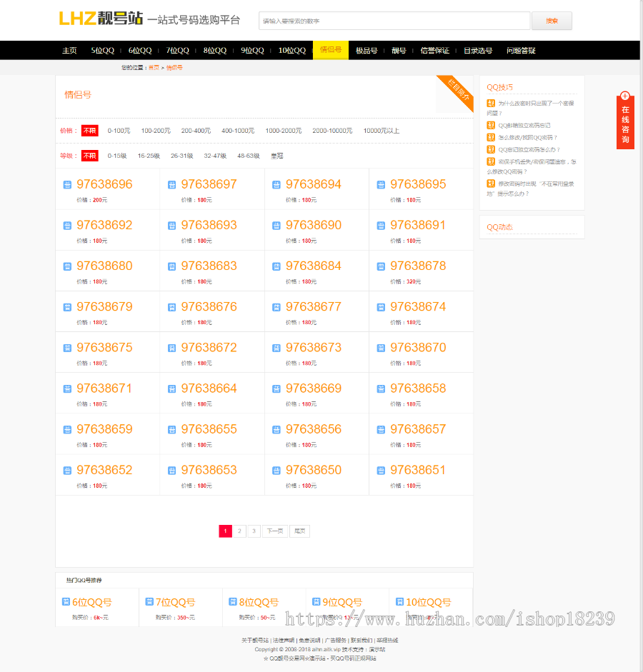Open the number 97638677 listing
The height and width of the screenshot is (672, 643).
click(313, 306)
